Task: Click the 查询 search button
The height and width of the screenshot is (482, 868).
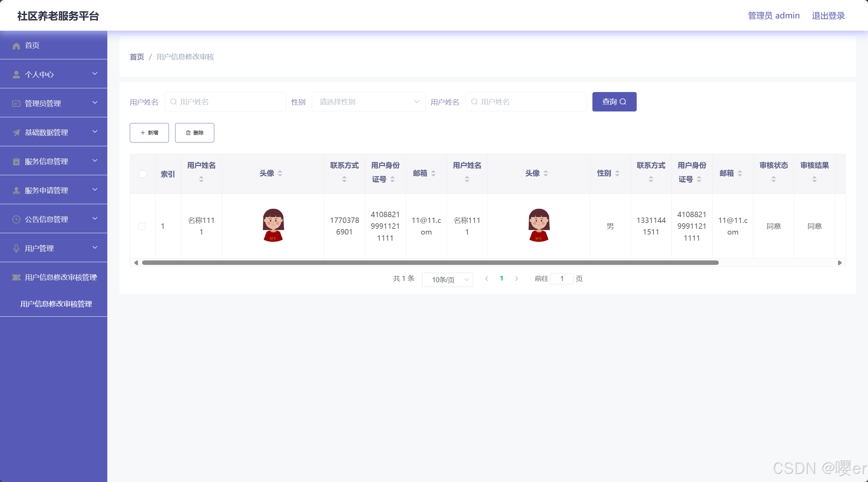Action: click(614, 102)
